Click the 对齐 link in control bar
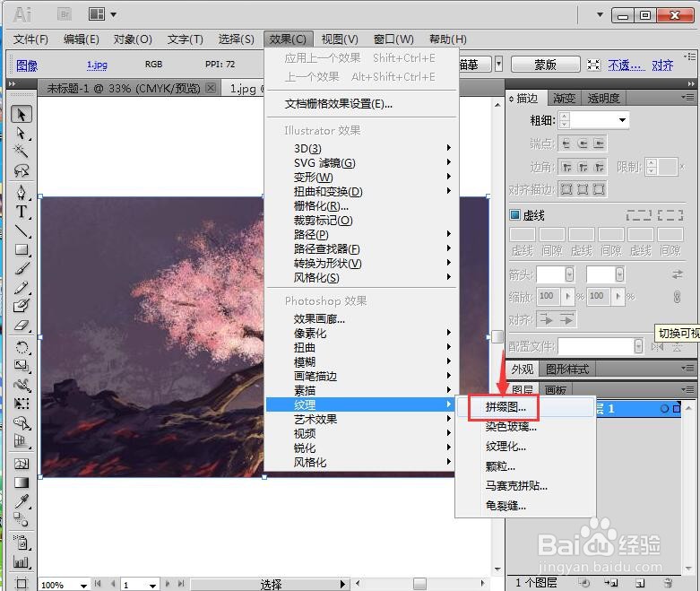 coord(662,65)
